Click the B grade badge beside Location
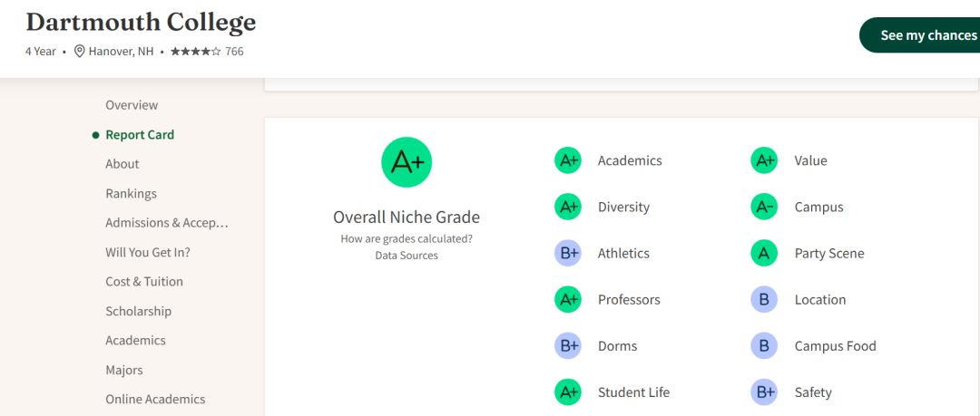Viewport: 980px width, 416px height. pos(764,299)
